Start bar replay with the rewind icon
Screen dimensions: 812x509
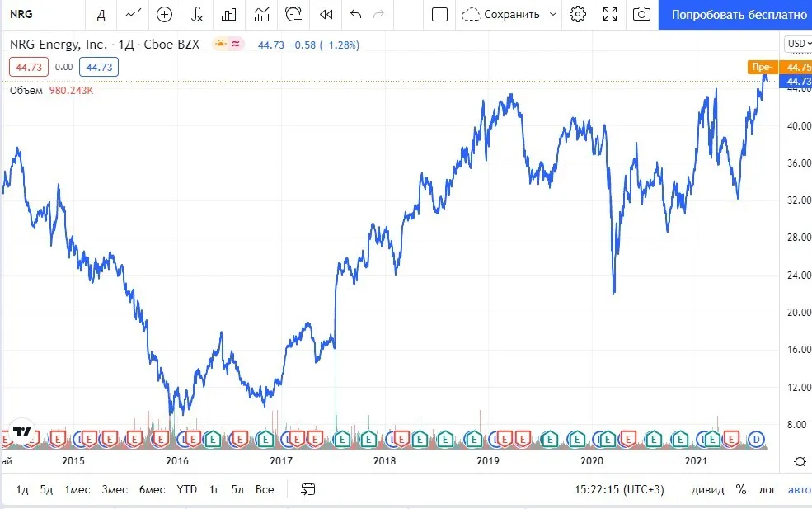click(x=326, y=14)
